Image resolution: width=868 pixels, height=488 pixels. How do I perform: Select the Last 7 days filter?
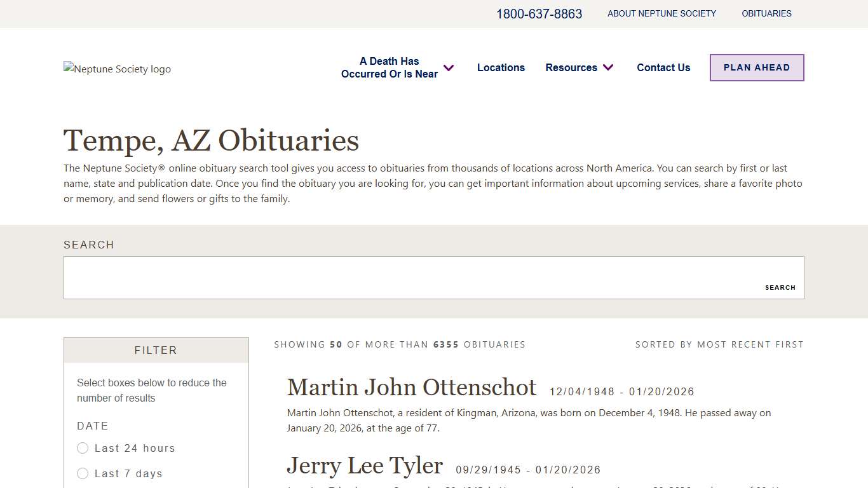[83, 473]
